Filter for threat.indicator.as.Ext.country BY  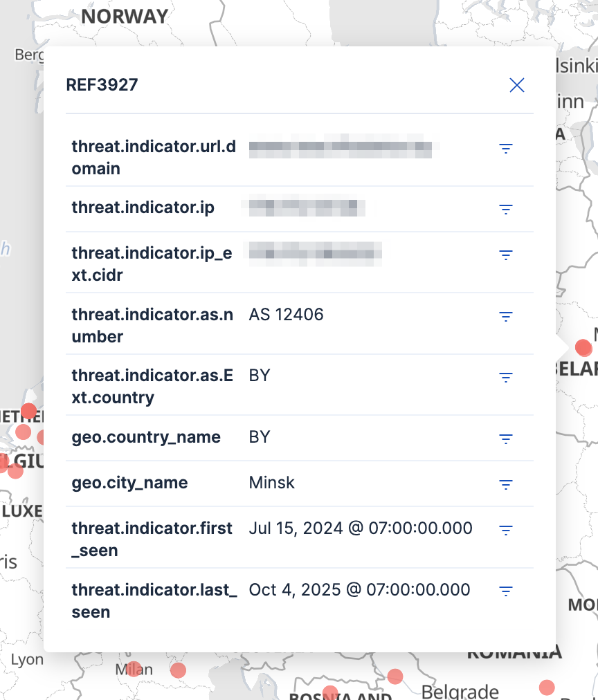point(506,377)
